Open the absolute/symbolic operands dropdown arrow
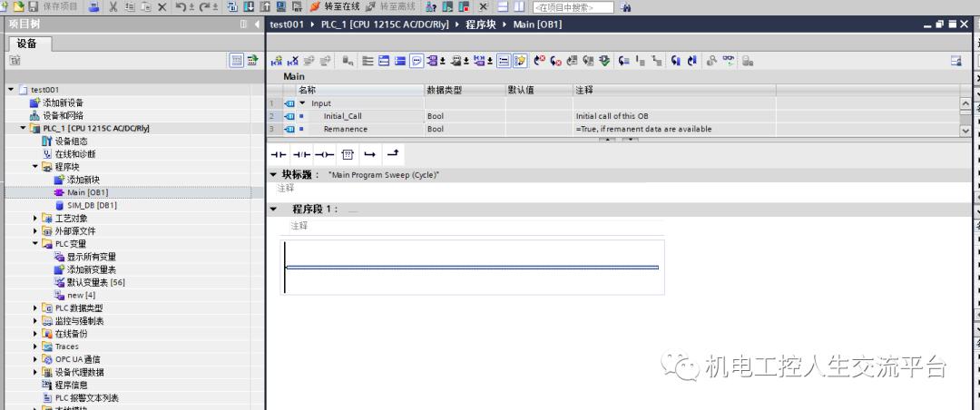The height and width of the screenshot is (410, 980). tap(443, 61)
